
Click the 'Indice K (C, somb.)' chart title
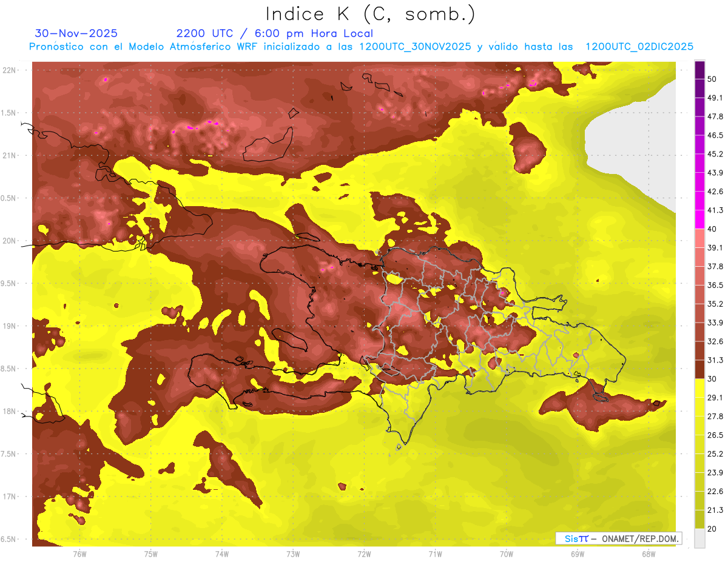[371, 14]
